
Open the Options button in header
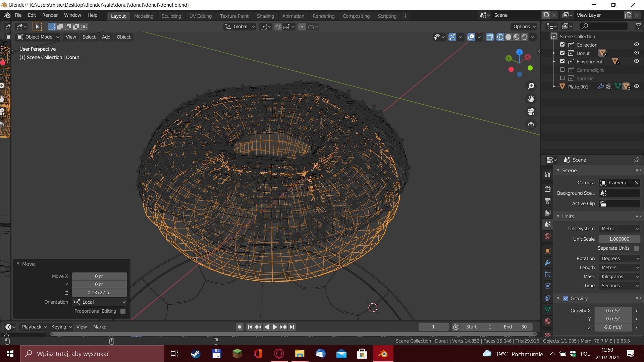click(x=524, y=26)
